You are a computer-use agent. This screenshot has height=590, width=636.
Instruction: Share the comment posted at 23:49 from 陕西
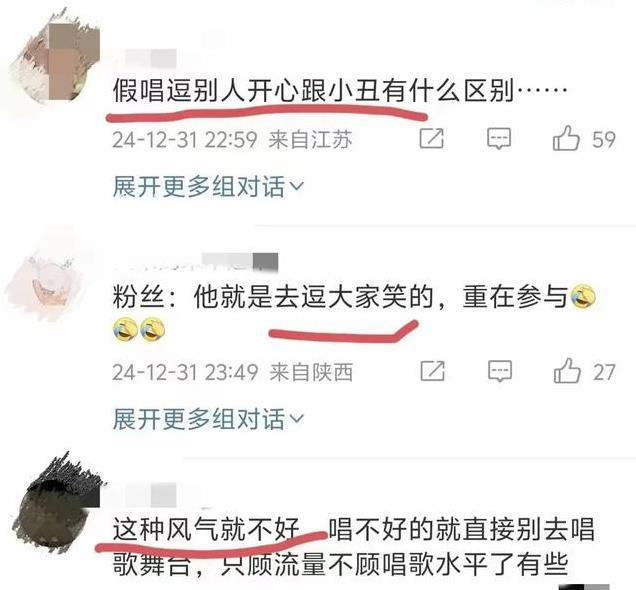click(x=432, y=371)
